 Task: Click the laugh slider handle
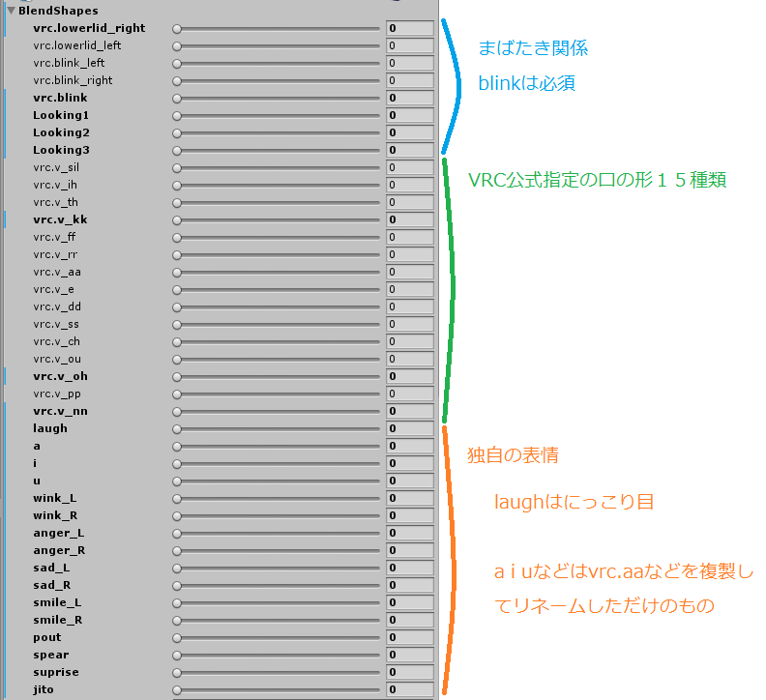(177, 429)
